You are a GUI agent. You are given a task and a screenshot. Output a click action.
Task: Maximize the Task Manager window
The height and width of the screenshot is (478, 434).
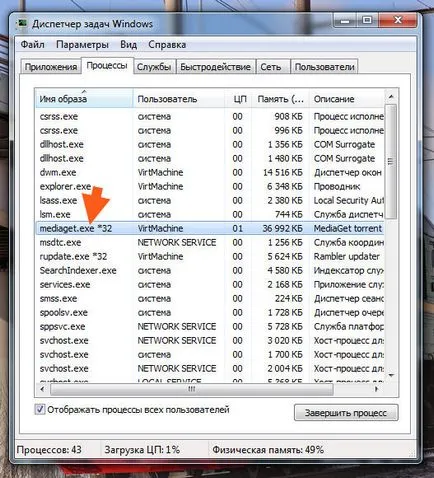point(368,21)
